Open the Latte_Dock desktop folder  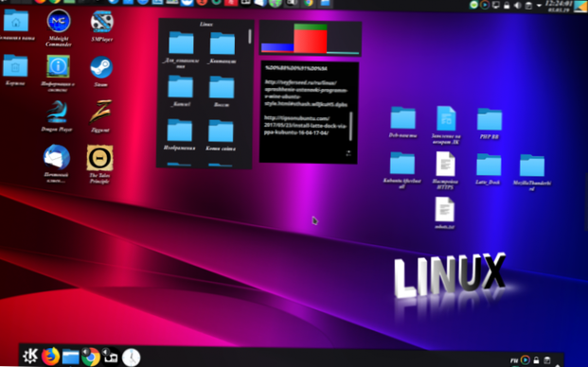point(489,165)
